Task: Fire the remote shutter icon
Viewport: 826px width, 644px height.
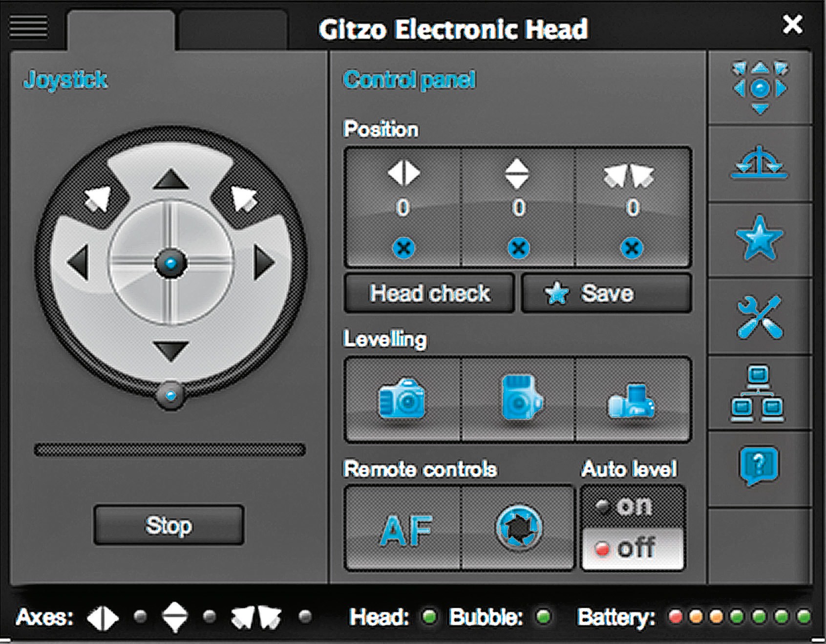Action: click(x=518, y=528)
